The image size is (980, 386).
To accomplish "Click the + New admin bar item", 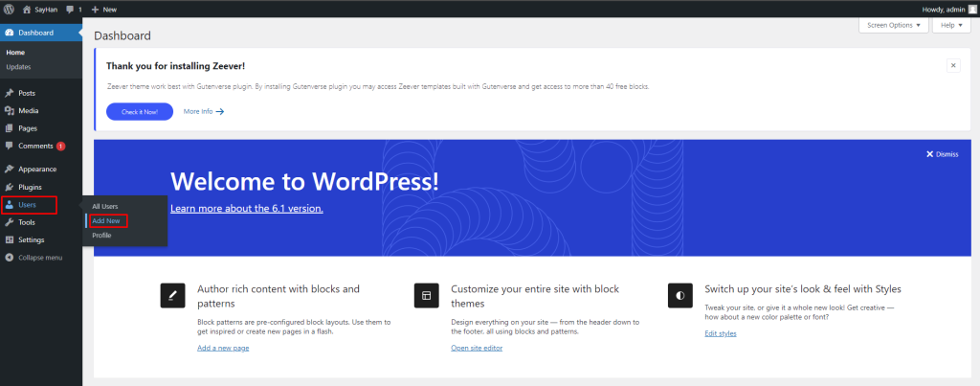I will pos(103,10).
